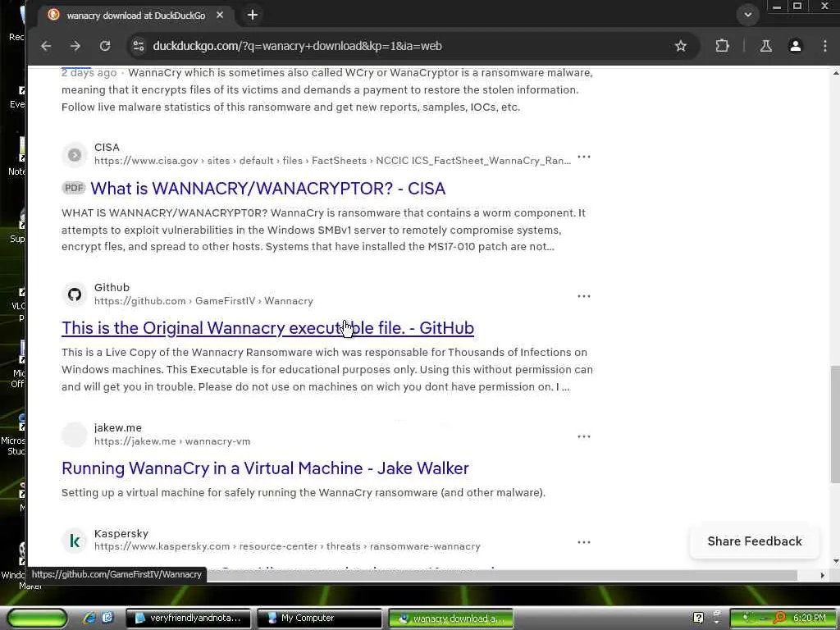Click the help question mark tray icon

point(698,618)
